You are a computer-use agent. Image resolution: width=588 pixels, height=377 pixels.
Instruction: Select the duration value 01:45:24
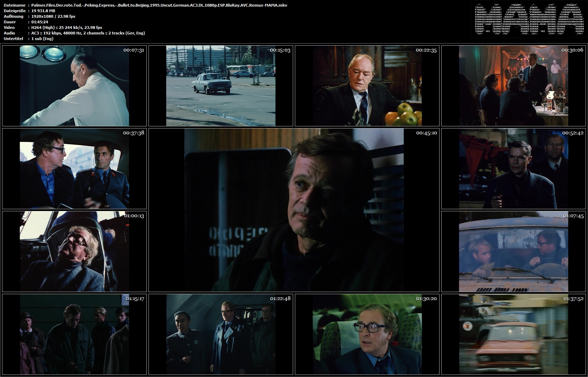40,22
